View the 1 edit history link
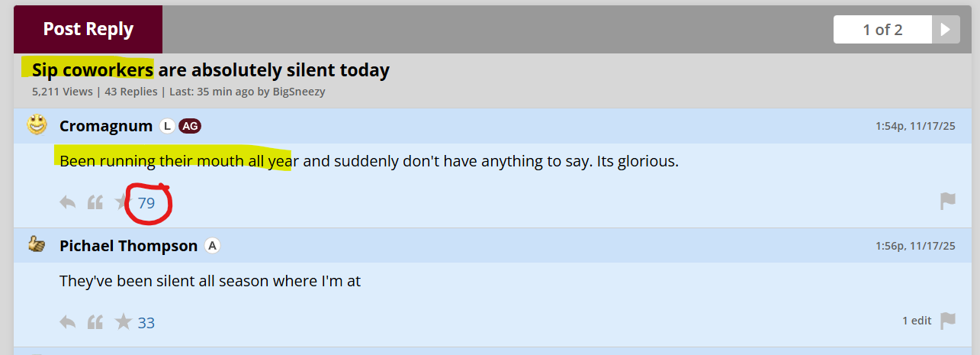 point(917,321)
